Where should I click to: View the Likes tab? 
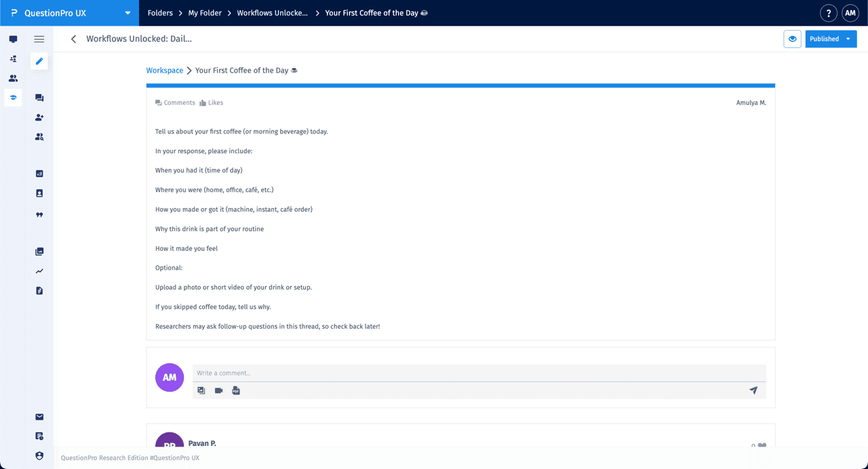click(x=211, y=102)
